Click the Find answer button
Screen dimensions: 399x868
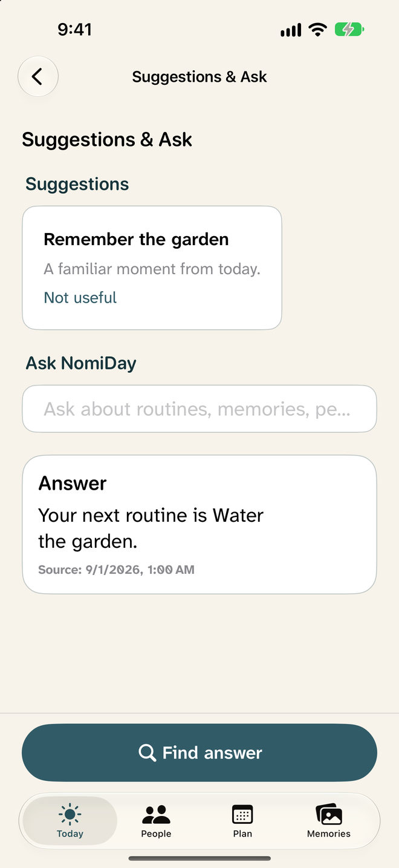point(199,752)
